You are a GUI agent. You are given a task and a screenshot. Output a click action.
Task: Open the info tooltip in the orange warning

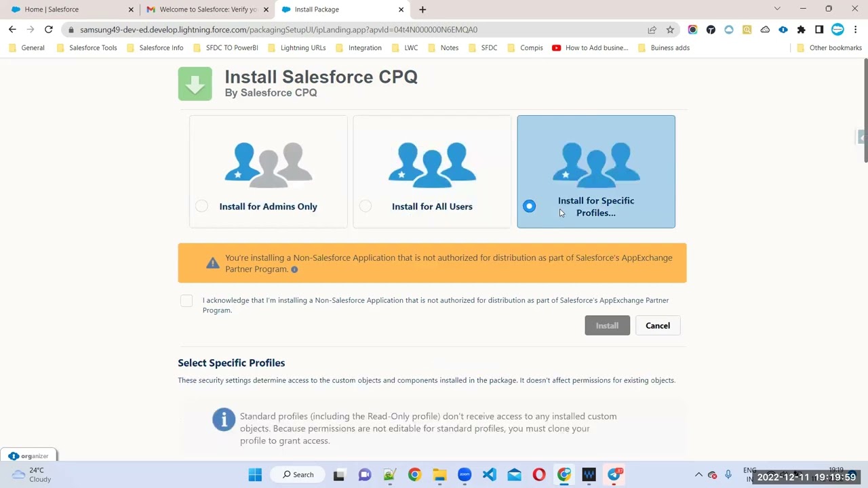pyautogui.click(x=294, y=270)
